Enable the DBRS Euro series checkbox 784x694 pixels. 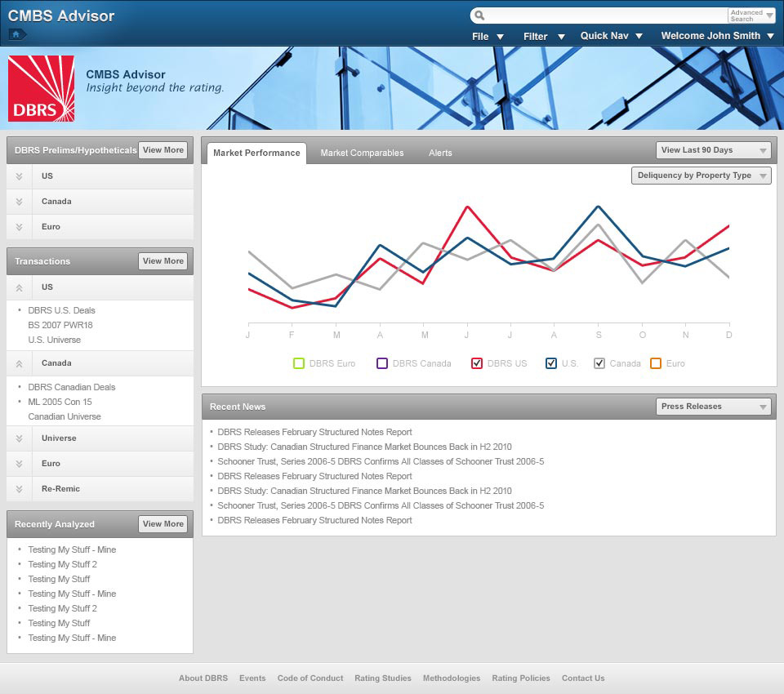(x=299, y=363)
